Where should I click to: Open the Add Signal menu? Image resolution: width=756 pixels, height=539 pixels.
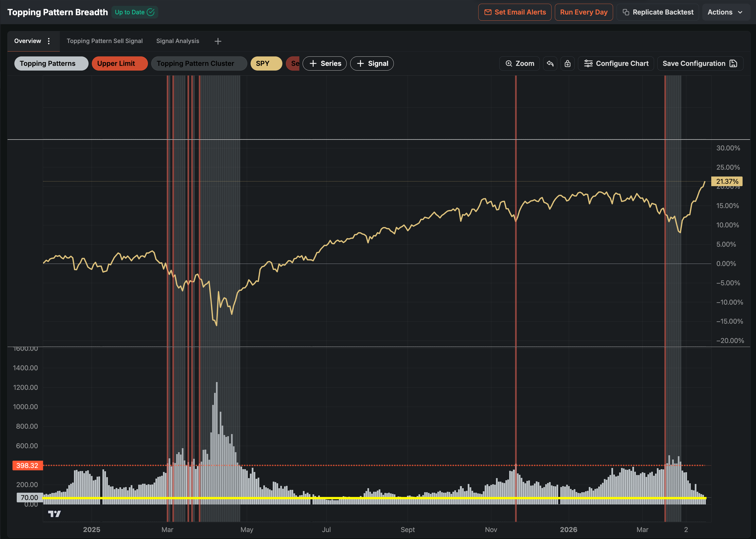tap(372, 63)
